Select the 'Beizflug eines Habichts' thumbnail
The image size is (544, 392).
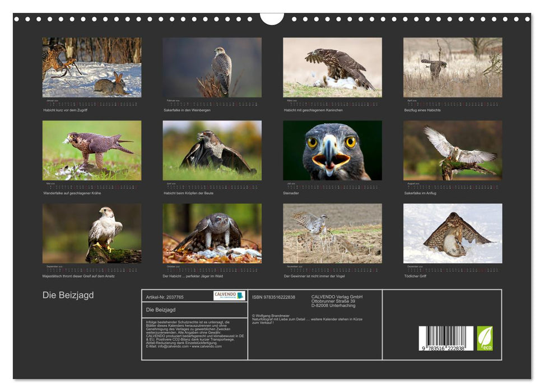453,67
